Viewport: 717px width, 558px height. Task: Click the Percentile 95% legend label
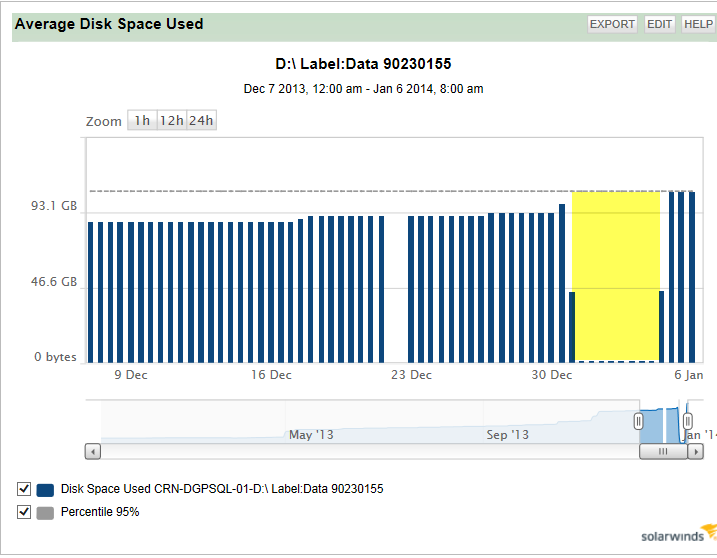click(x=100, y=512)
